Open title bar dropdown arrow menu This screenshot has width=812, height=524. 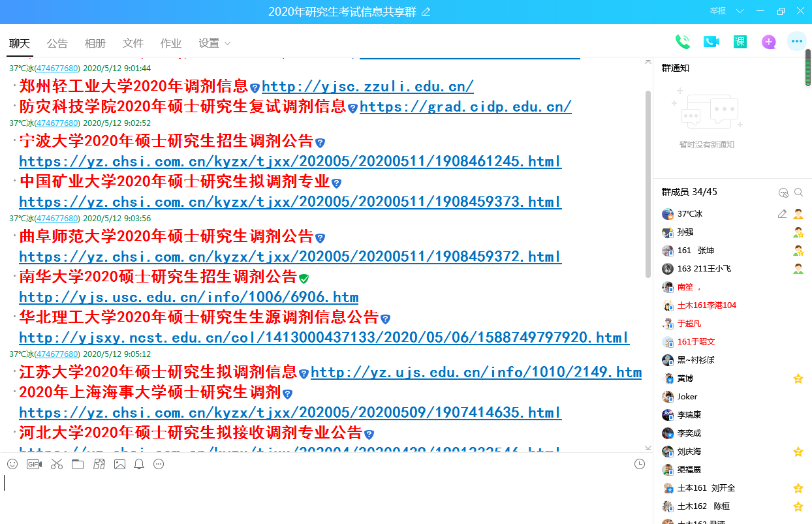740,11
